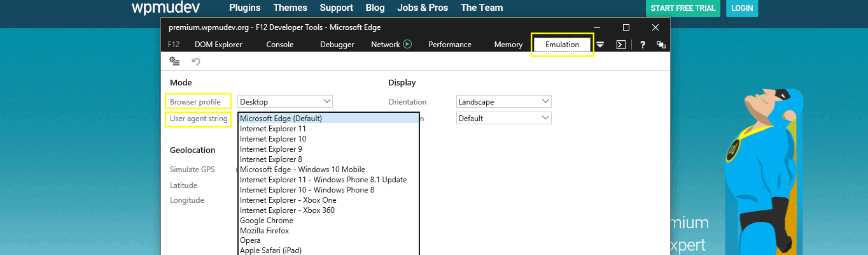
Task: Open the Browser profile Desktop dropdown
Action: (x=285, y=101)
